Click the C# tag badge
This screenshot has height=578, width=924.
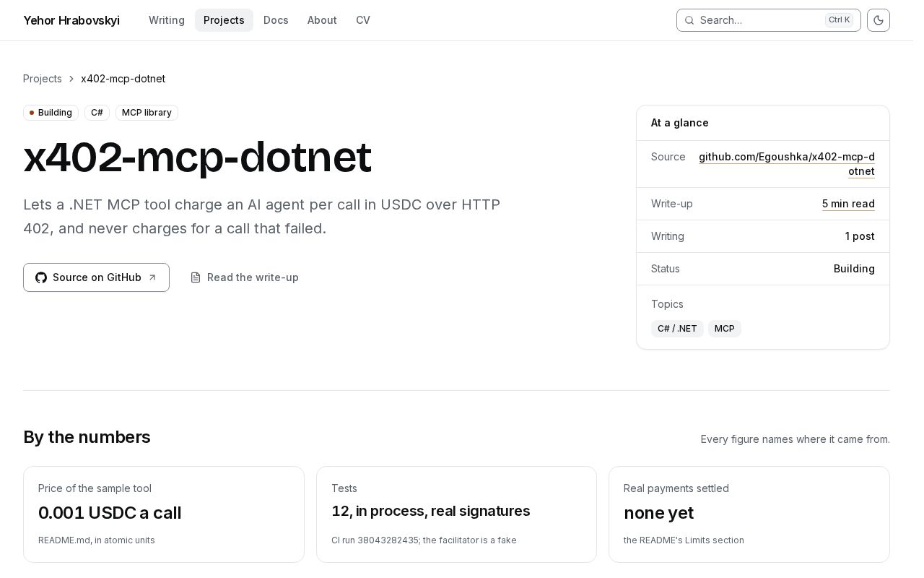97,113
